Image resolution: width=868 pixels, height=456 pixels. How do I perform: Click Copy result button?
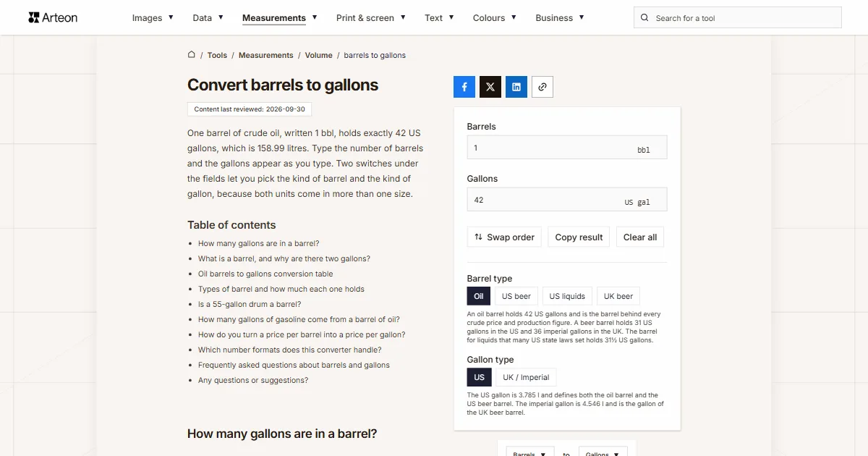point(579,237)
